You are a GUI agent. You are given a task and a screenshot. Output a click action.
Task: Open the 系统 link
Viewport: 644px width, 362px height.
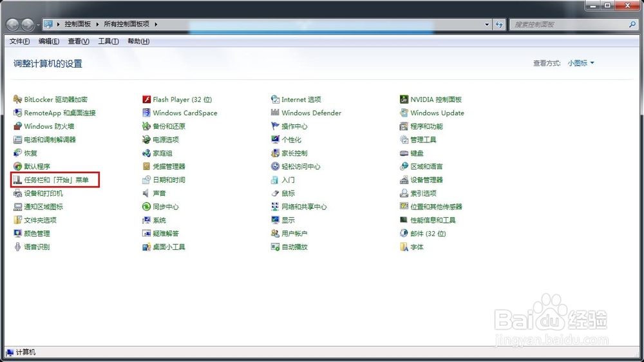(159, 220)
